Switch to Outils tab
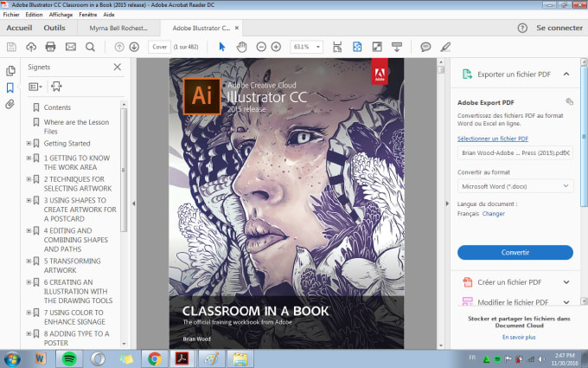Viewport: 588px width, 368px height. click(x=54, y=28)
